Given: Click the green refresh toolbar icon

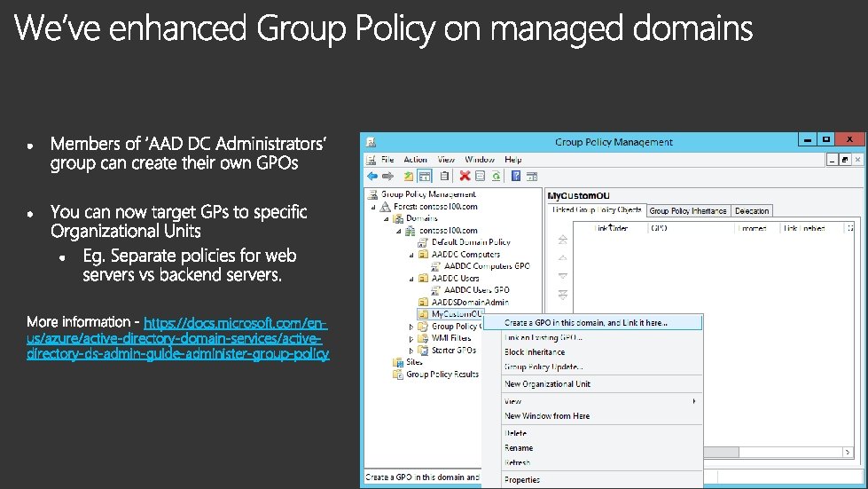Looking at the screenshot, I should [496, 176].
